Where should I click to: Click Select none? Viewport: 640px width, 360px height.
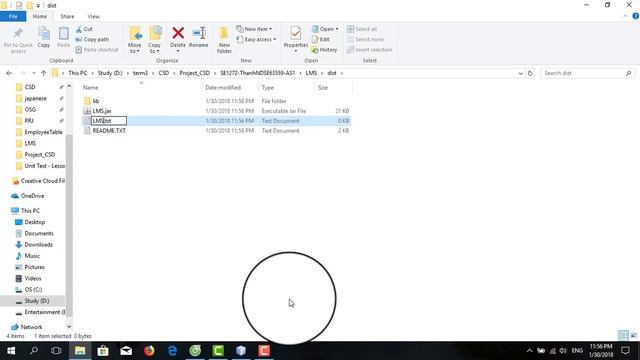365,39
